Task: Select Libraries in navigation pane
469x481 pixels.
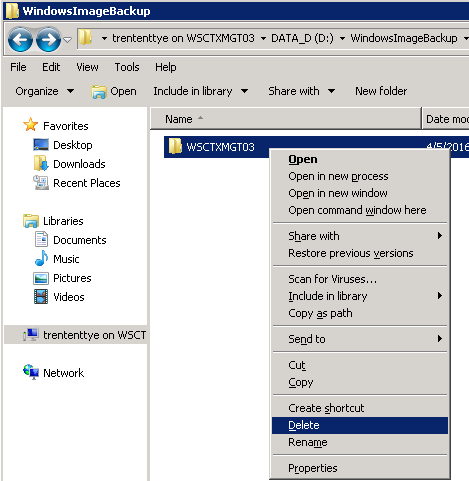Action: point(63,221)
